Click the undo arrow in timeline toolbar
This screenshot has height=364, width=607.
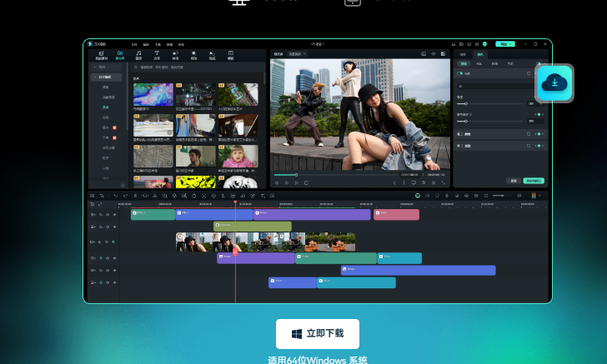[115, 196]
